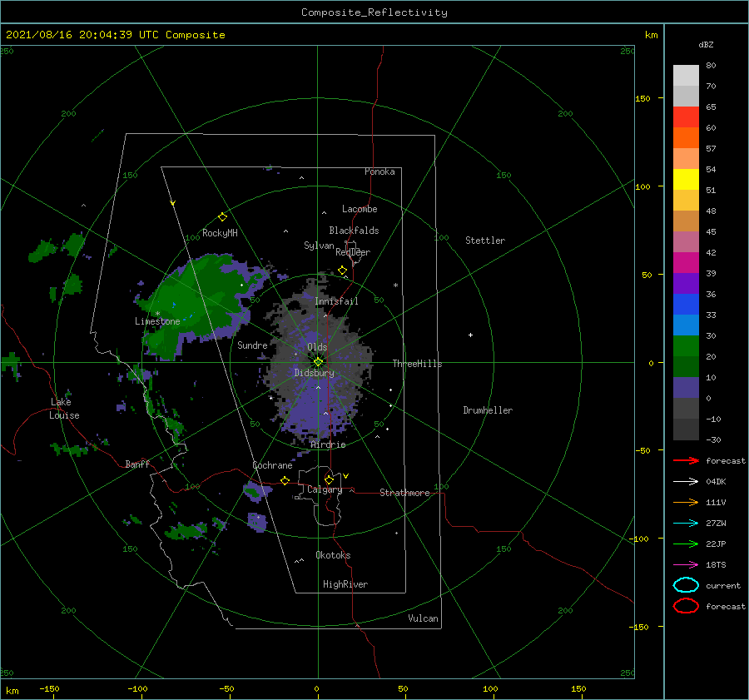Screen dimensions: 749x700
Task: Click the yellow diamond marker near RockyMH
Action: (x=222, y=217)
